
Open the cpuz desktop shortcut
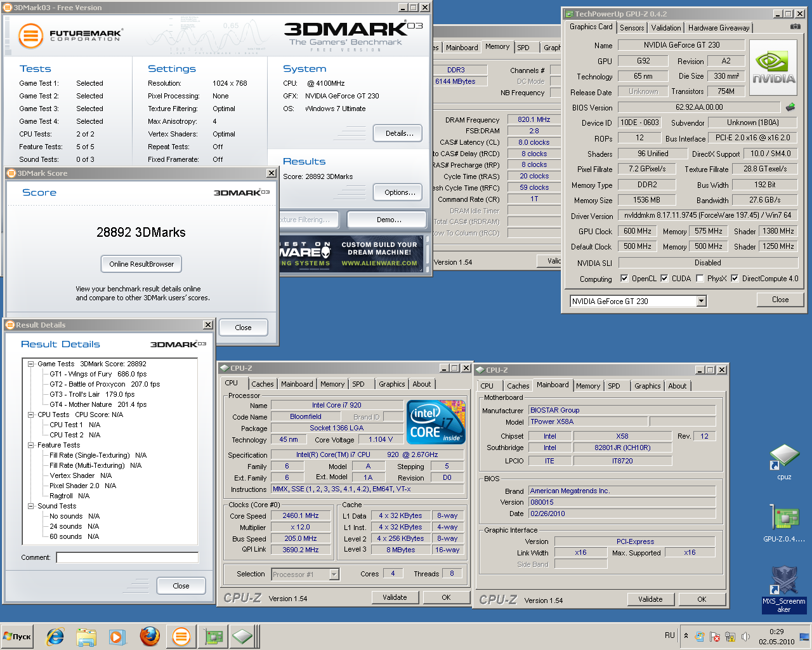click(784, 463)
